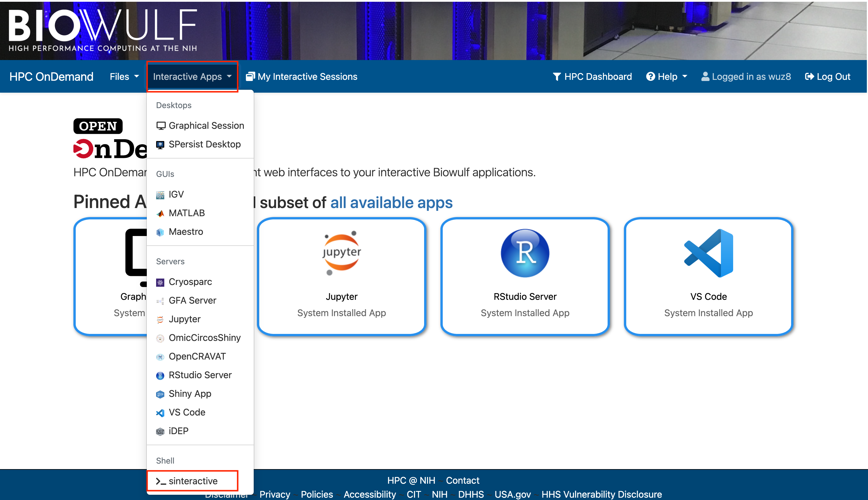Click the SPersist Desktop icon in menu

(x=160, y=145)
